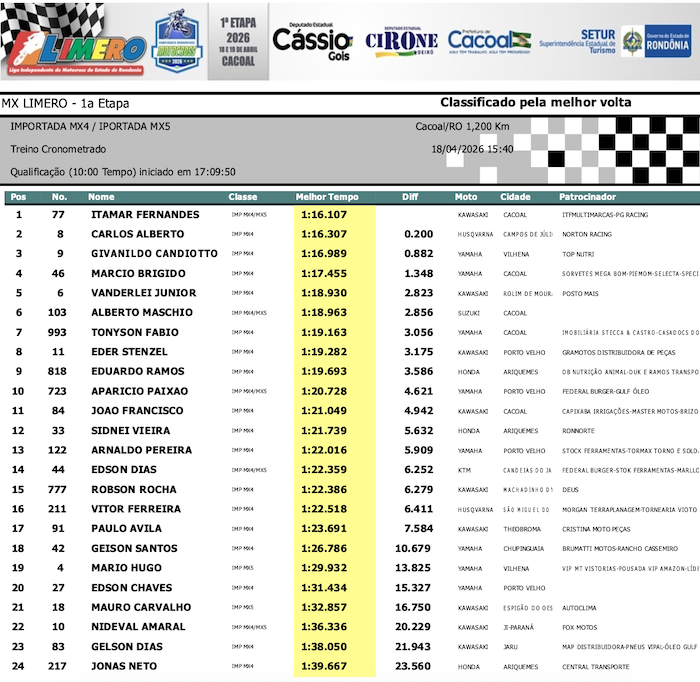Click the highlighted best time 1:16.107
Screen dimensions: 700x682
[x=324, y=215]
